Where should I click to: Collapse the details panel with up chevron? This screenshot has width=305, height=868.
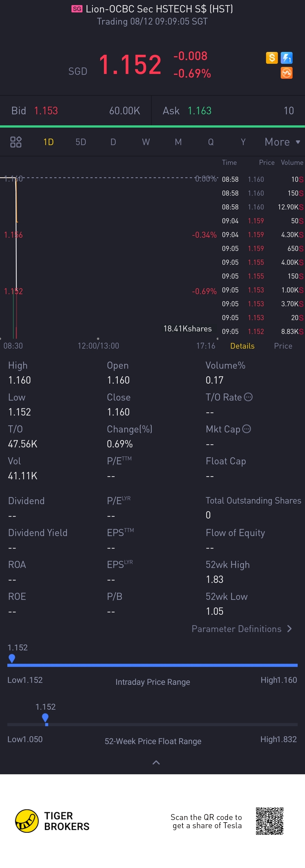[156, 762]
